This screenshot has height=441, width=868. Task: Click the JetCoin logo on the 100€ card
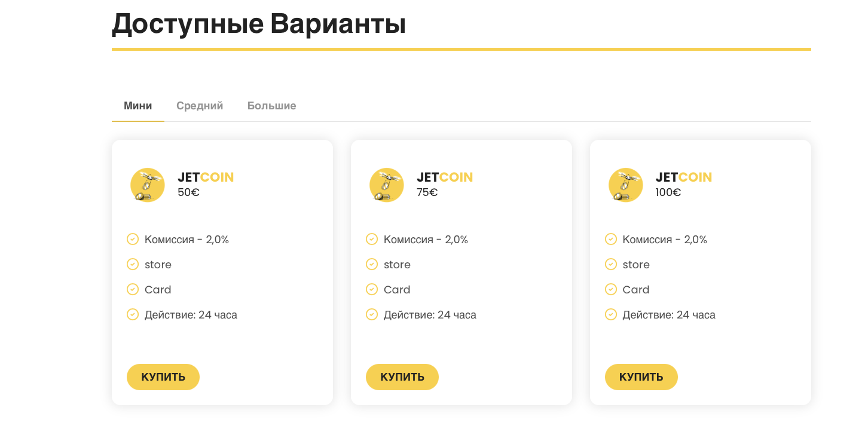[x=626, y=185]
